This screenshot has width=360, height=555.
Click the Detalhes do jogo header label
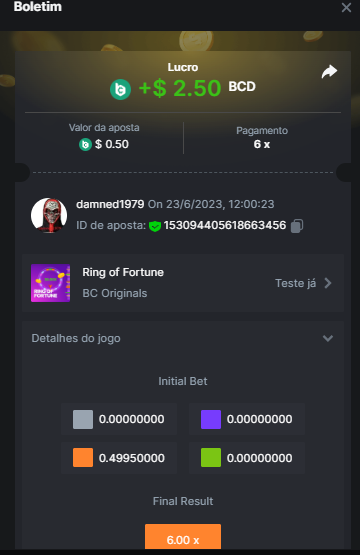pyautogui.click(x=76, y=338)
